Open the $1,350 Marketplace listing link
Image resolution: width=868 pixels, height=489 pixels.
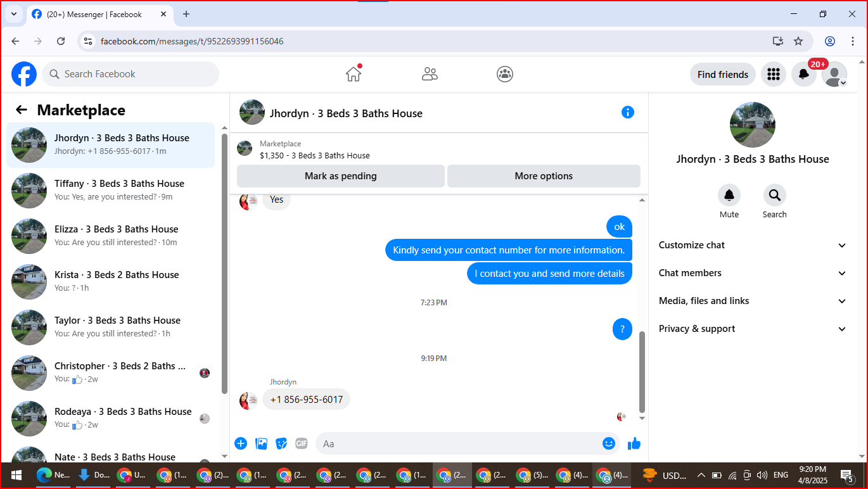click(x=314, y=155)
